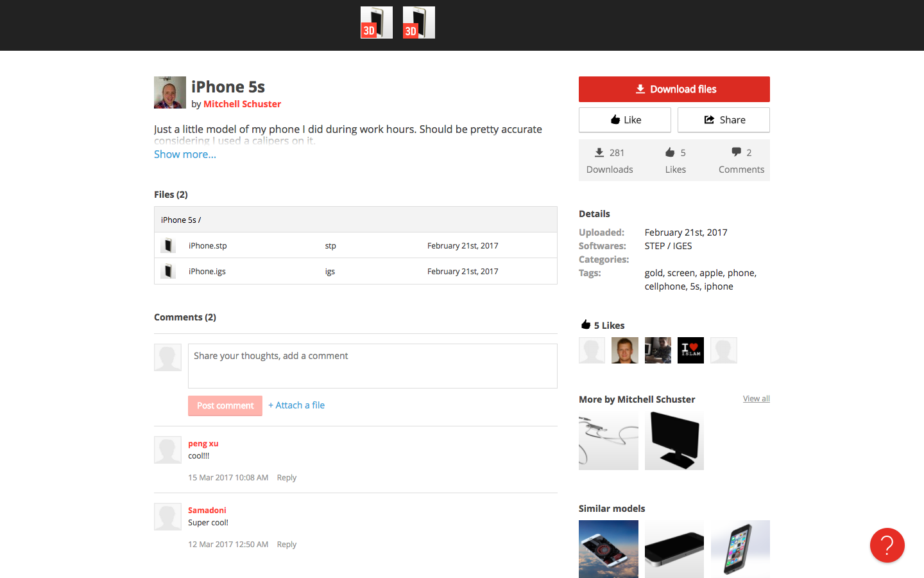
Task: Reply to Samadoni's comment
Action: coord(287,545)
